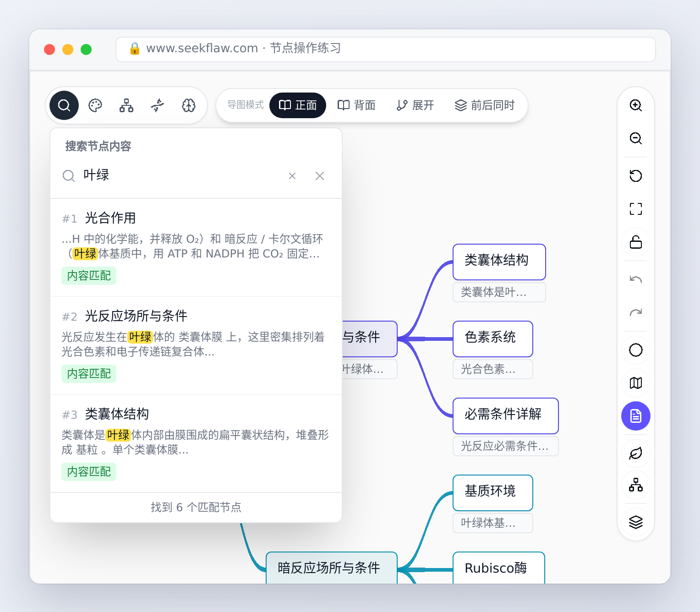Image resolution: width=700 pixels, height=612 pixels.
Task: Expand the 类囊体是叶… note preview
Action: (499, 292)
